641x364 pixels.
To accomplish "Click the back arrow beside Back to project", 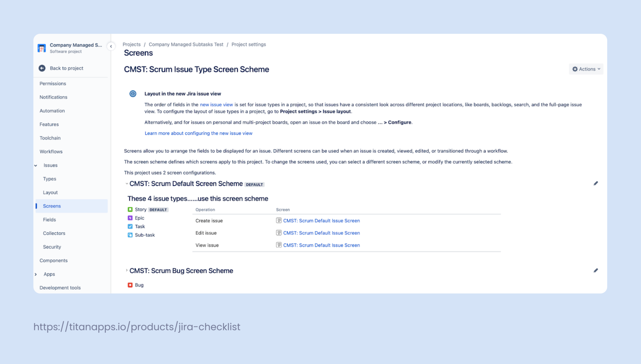I will pos(42,68).
